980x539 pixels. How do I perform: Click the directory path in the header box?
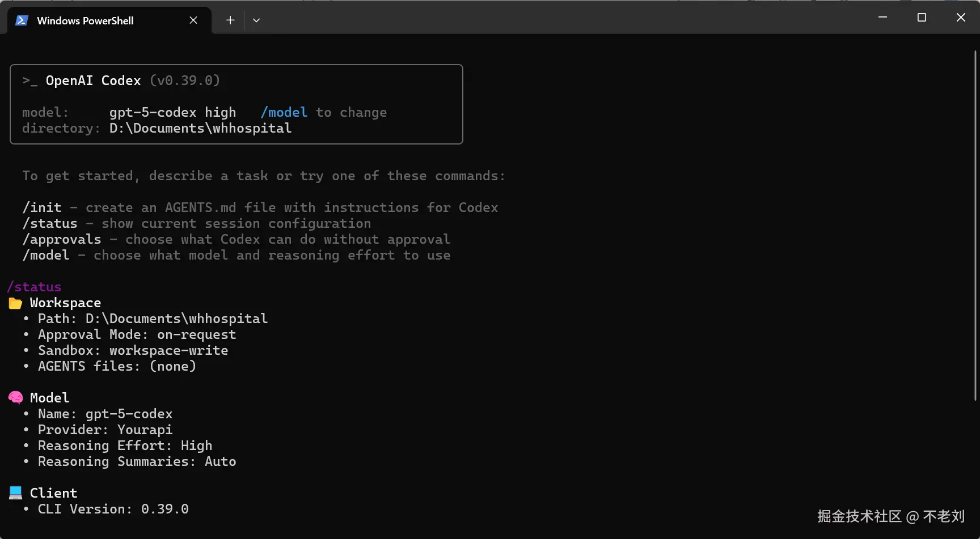[201, 128]
